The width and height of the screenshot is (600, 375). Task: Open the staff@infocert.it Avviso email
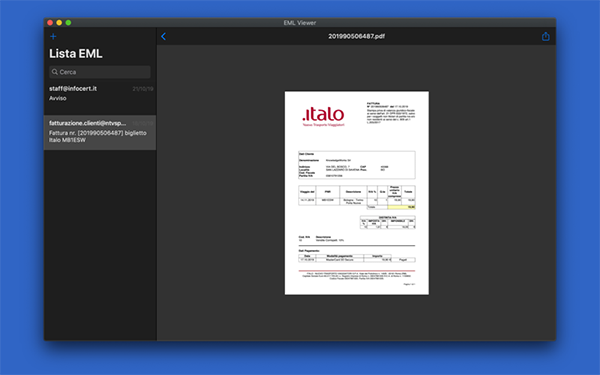[100, 97]
